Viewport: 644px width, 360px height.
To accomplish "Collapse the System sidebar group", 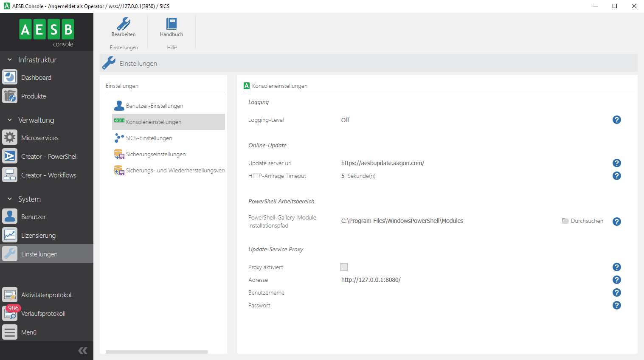I will [10, 199].
